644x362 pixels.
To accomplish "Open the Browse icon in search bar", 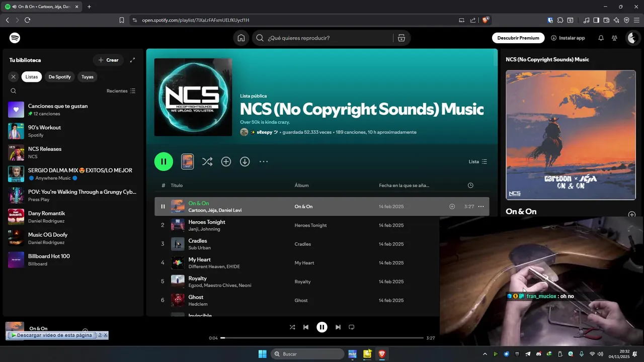I will click(x=401, y=38).
